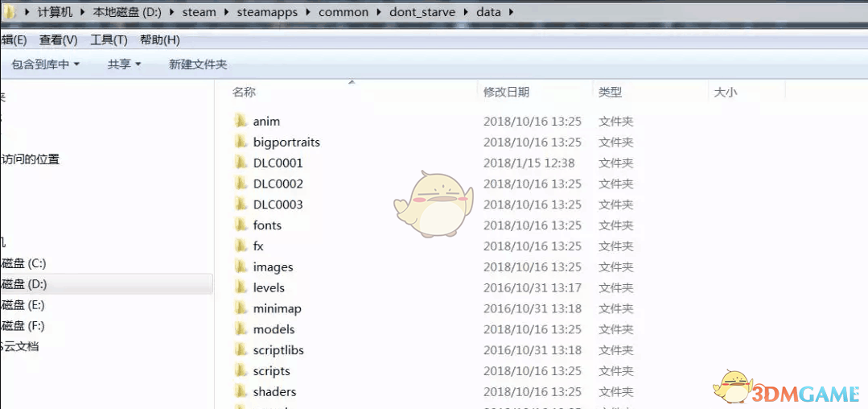
Task: Click the fonts folder name
Action: (267, 225)
